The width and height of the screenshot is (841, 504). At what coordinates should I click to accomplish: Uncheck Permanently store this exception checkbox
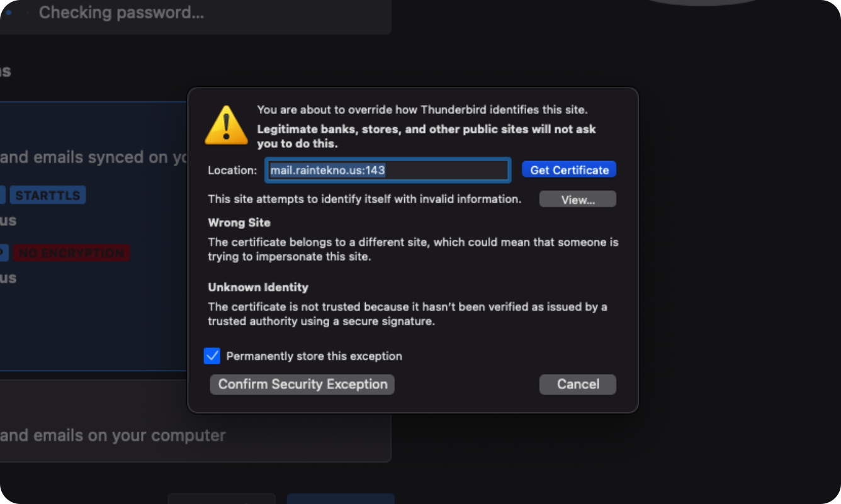(x=212, y=356)
